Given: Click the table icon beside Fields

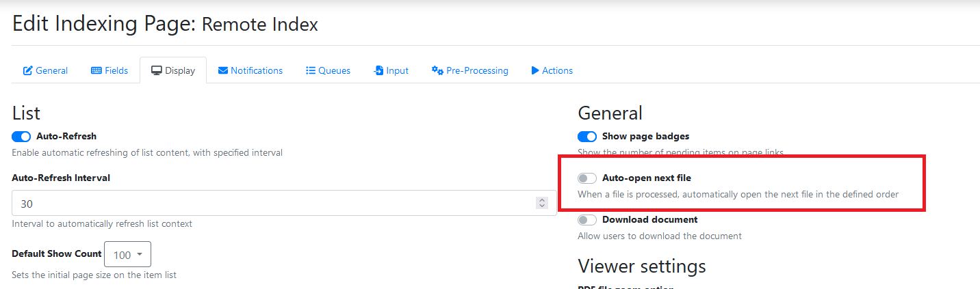Looking at the screenshot, I should pos(96,71).
